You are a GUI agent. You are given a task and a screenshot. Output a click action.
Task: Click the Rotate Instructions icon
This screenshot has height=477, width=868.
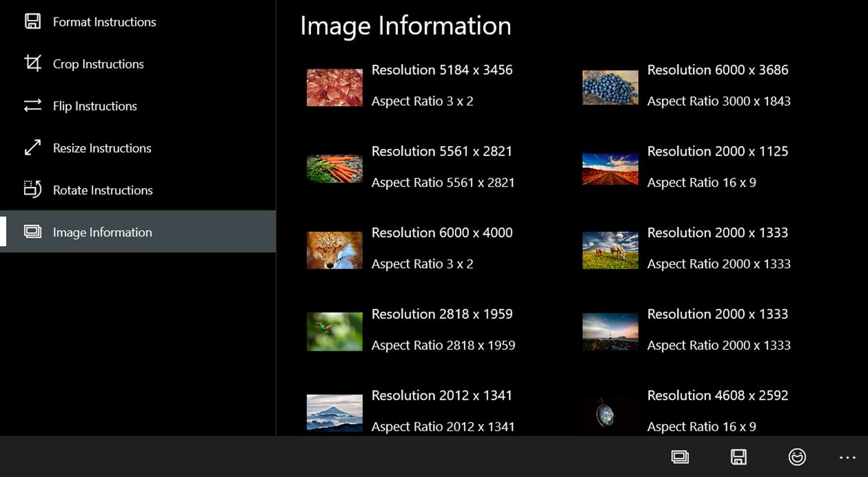point(33,189)
